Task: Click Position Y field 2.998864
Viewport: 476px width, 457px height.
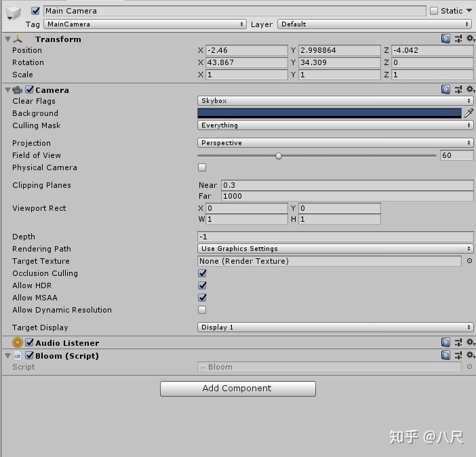Action: (x=340, y=50)
